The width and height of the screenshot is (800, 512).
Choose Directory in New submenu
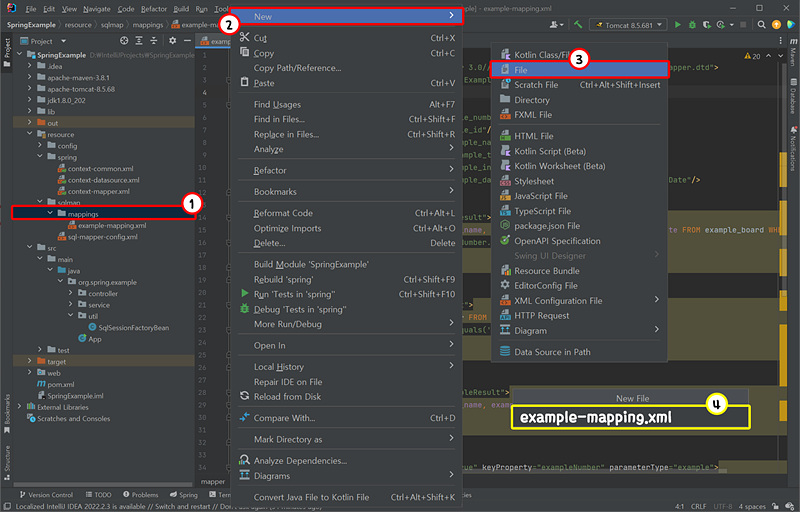(579, 100)
